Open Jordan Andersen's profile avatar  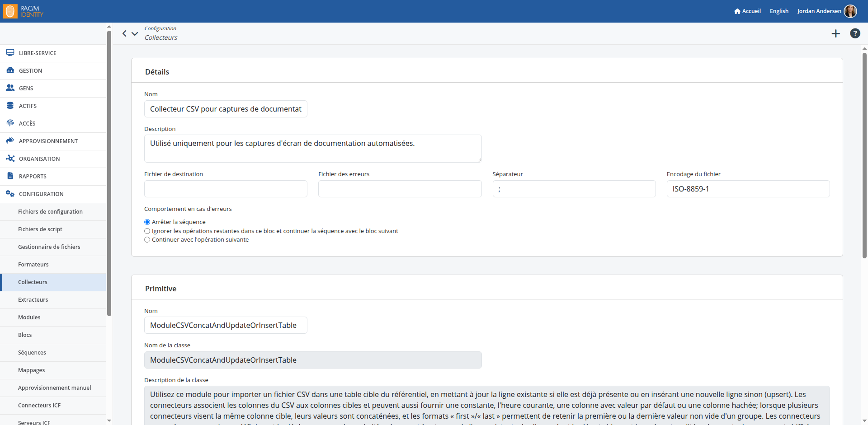[x=850, y=11]
